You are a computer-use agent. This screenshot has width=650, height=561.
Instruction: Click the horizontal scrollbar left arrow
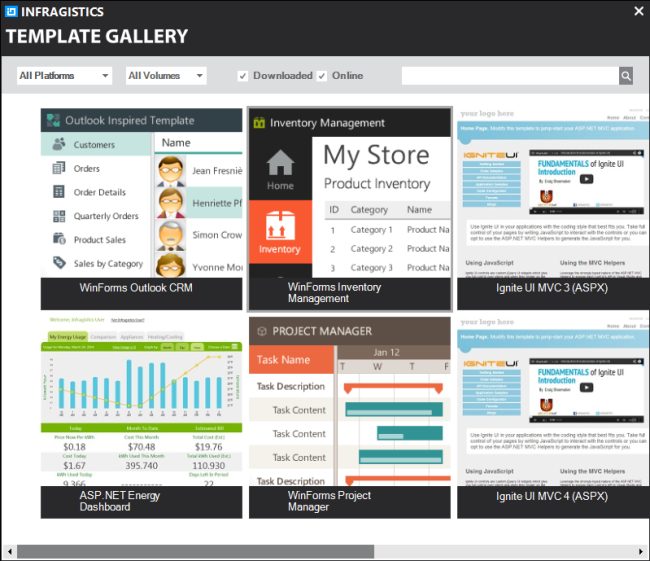pyautogui.click(x=10, y=551)
